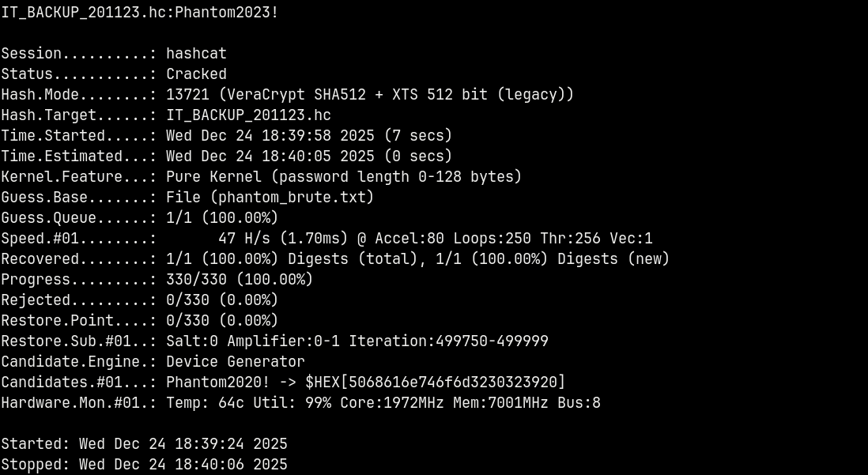The width and height of the screenshot is (868, 475).
Task: Click the 'Stopped' timestamp line
Action: pos(144,465)
